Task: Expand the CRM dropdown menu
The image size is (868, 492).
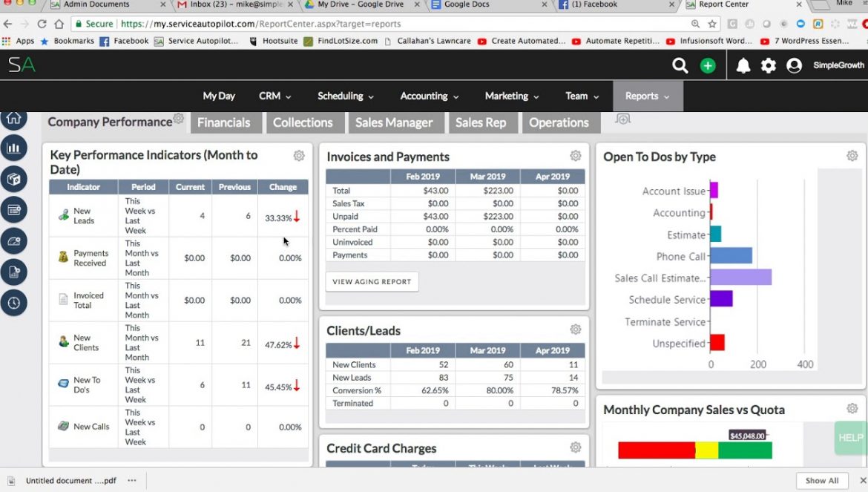Action: (x=274, y=96)
